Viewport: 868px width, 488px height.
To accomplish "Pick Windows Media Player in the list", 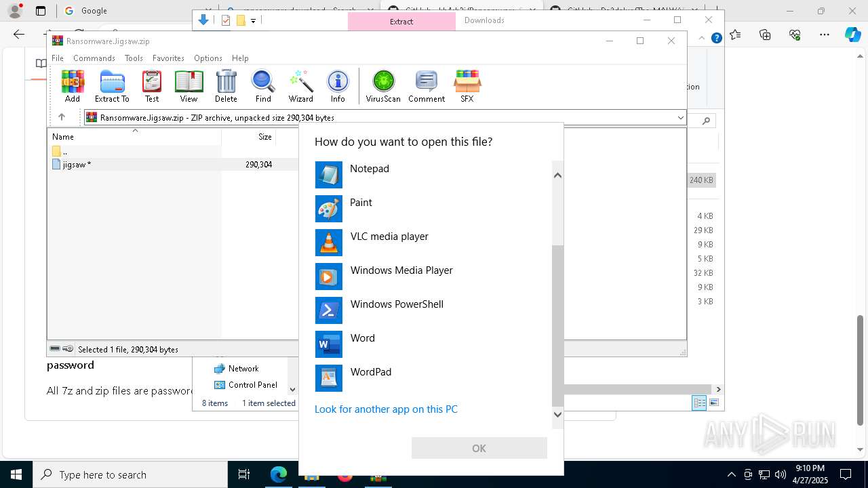I will 433,277.
